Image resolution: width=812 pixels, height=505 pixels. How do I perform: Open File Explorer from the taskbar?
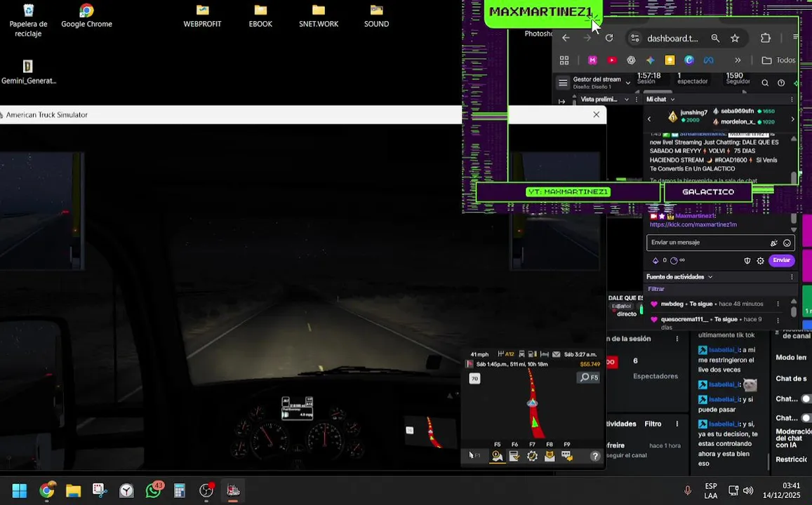point(73,490)
